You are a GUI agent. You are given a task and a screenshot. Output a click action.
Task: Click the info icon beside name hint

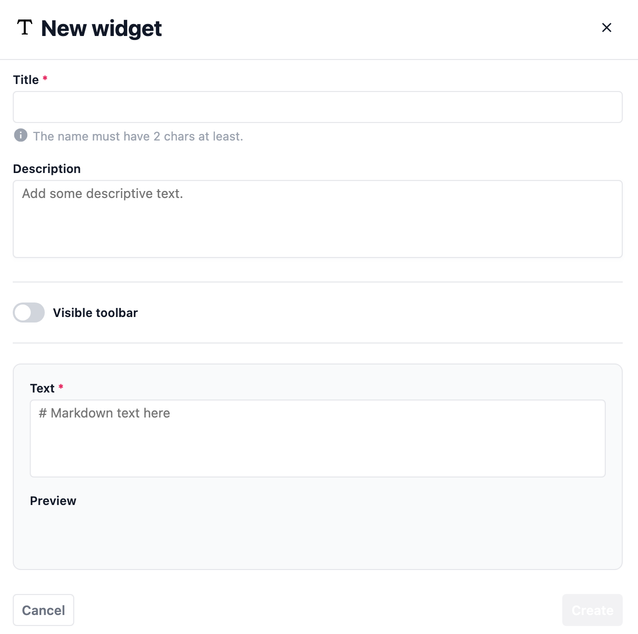coord(20,135)
